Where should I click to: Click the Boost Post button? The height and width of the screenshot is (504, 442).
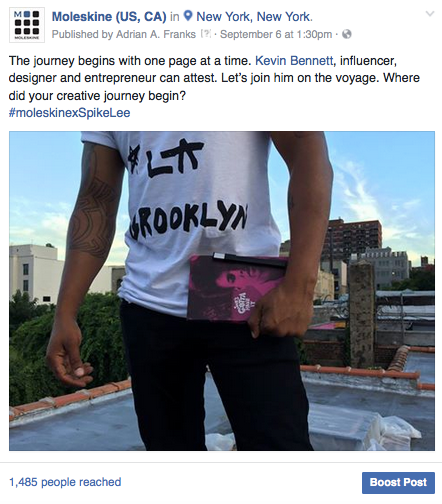(x=398, y=482)
